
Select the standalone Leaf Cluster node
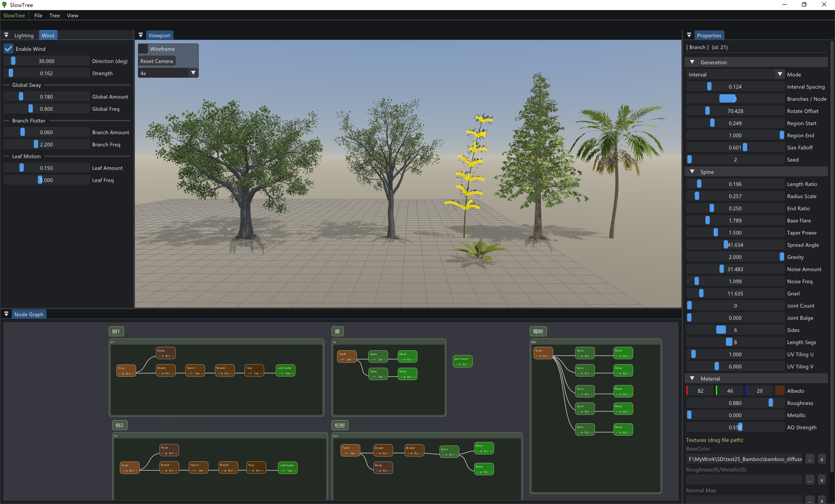463,361
